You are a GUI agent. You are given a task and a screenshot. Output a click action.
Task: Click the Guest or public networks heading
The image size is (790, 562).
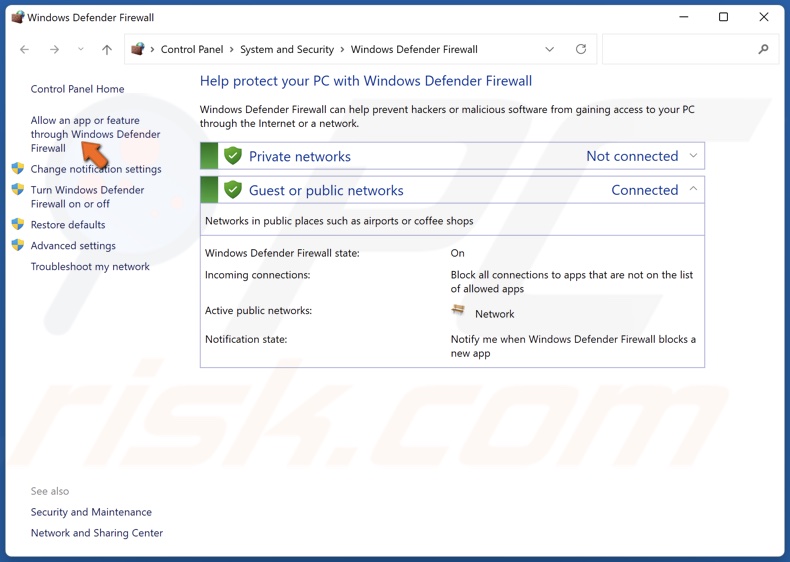click(x=326, y=191)
